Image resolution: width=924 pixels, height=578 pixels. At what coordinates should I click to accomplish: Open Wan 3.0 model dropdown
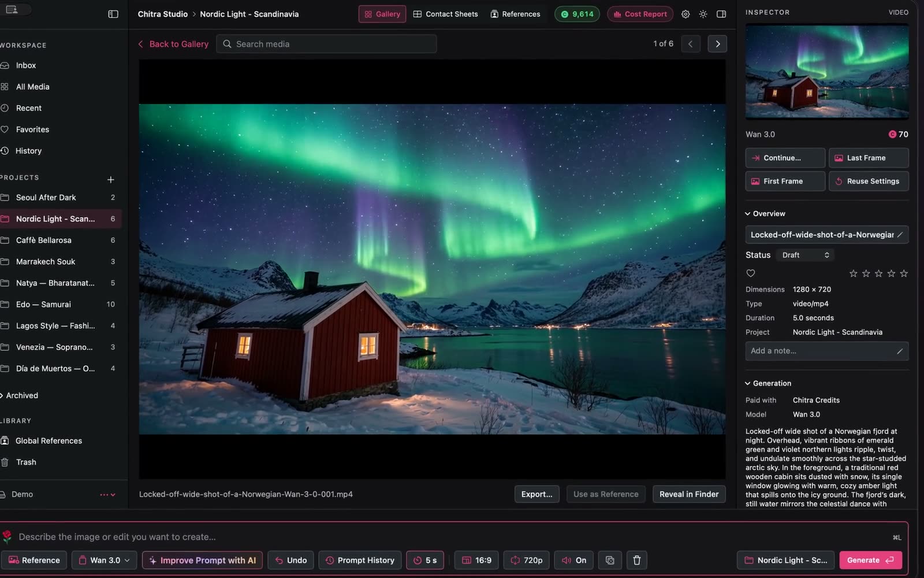point(105,560)
